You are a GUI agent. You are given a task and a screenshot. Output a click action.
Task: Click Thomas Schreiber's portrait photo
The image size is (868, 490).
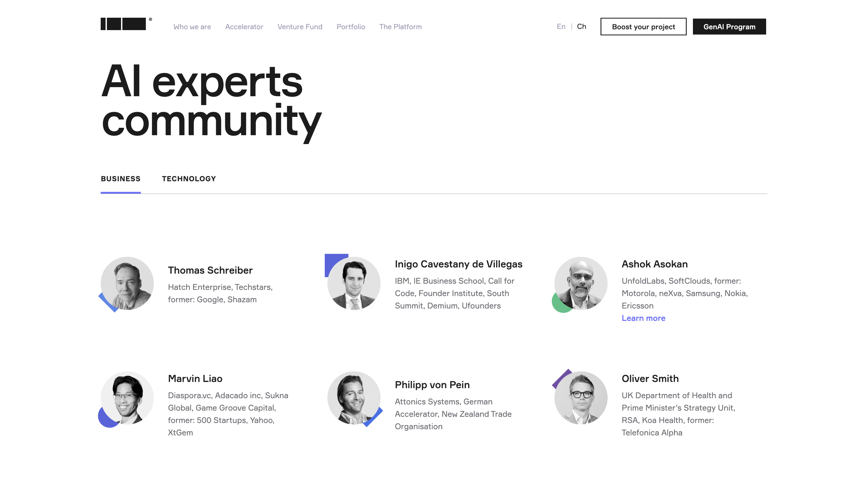click(x=127, y=283)
